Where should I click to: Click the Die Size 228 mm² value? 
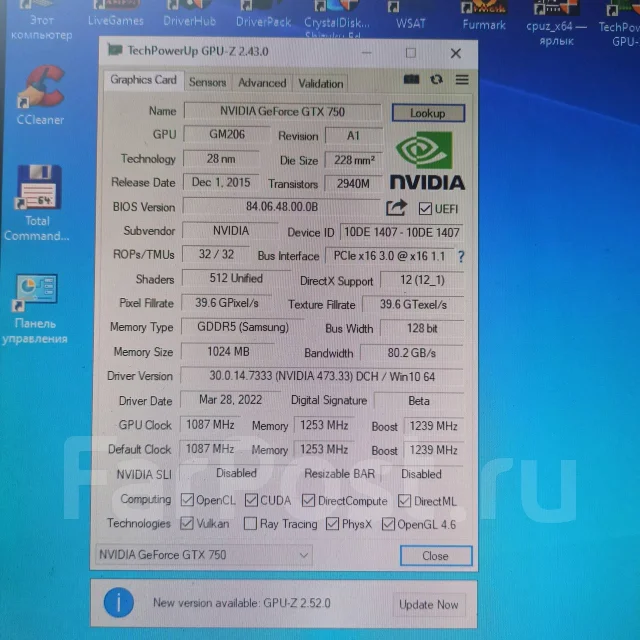[x=354, y=160]
